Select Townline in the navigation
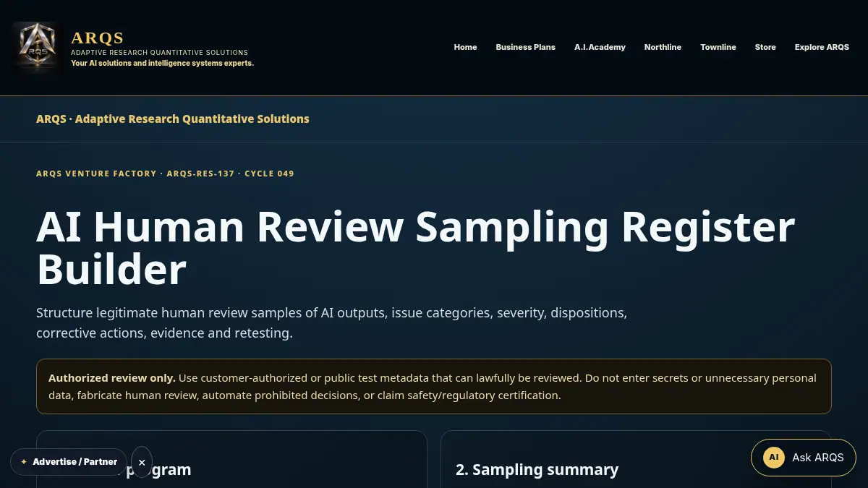The image size is (868, 488). (718, 47)
